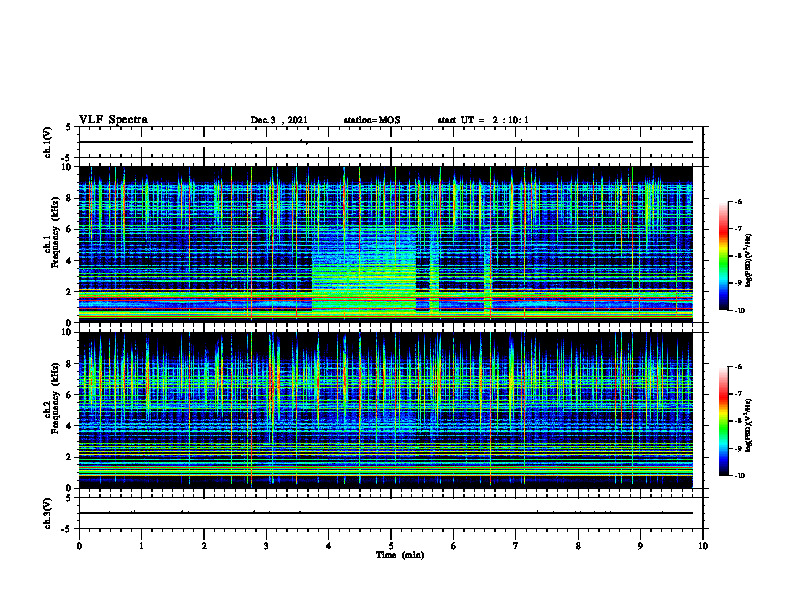Click the ch.2 color scale bar
Viewport: 792px width, 612px height.
[x=724, y=421]
